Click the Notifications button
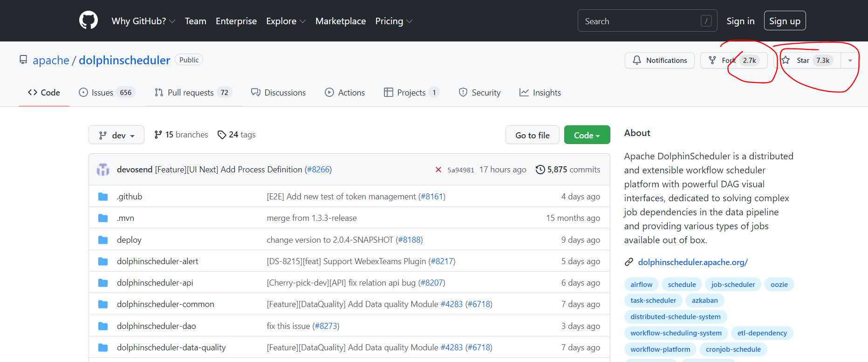Image resolution: width=868 pixels, height=362 pixels. coord(659,61)
